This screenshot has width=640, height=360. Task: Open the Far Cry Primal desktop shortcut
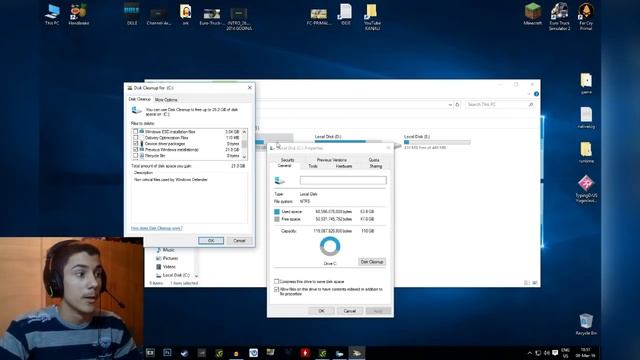pos(586,17)
